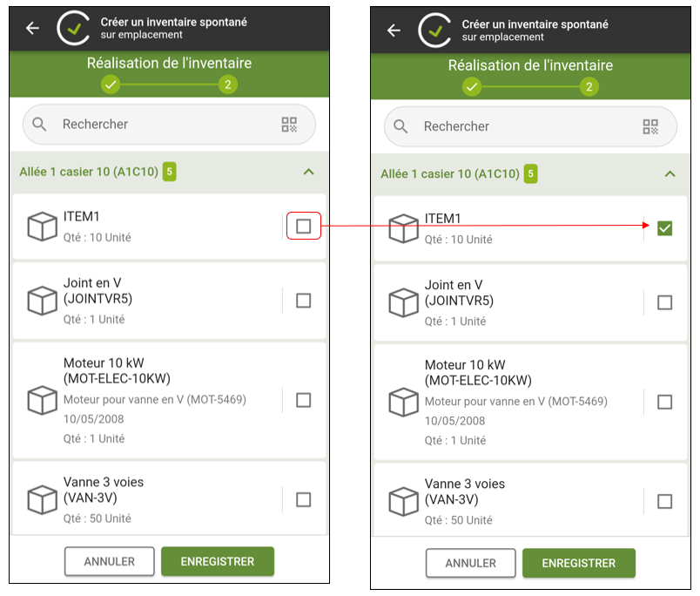The height and width of the screenshot is (596, 700).
Task: Select date 10/05/2008 on right screen
Action: [x=454, y=421]
